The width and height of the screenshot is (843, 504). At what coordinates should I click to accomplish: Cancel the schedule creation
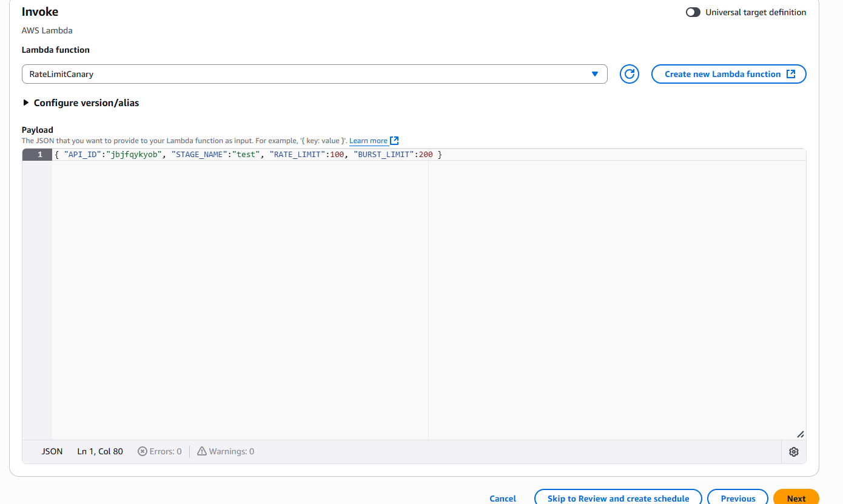tap(503, 499)
